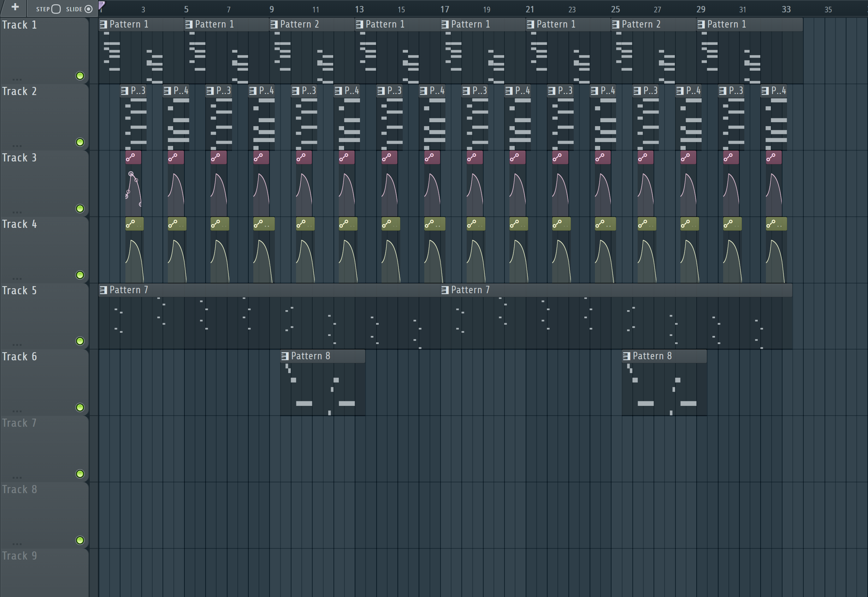Mute Track 1 with its green LED
The width and height of the screenshot is (868, 597).
[79, 76]
